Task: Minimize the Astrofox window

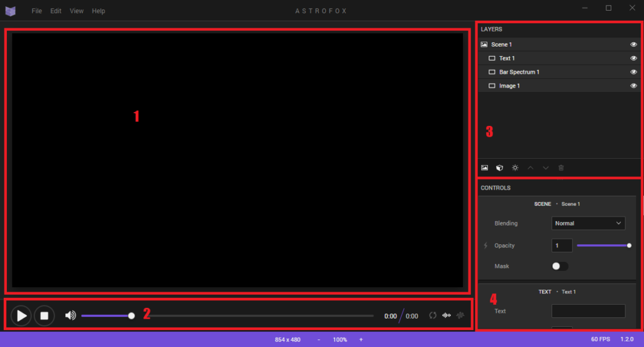Action: pyautogui.click(x=585, y=8)
